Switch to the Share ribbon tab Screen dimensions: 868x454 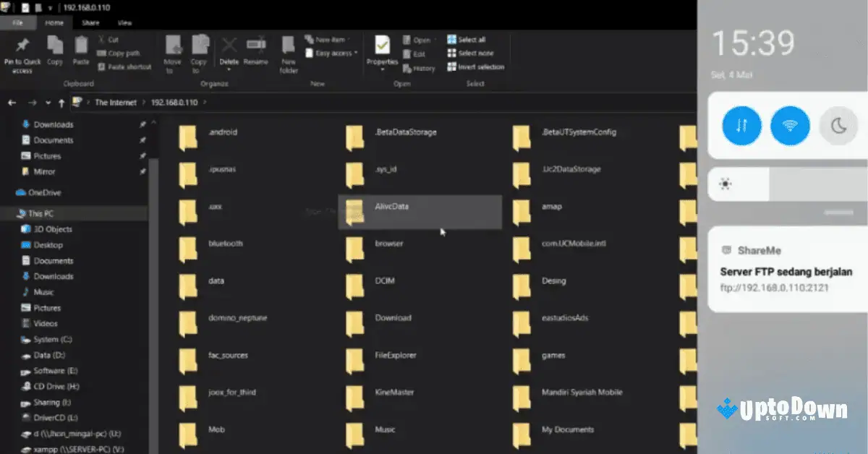[x=91, y=22]
